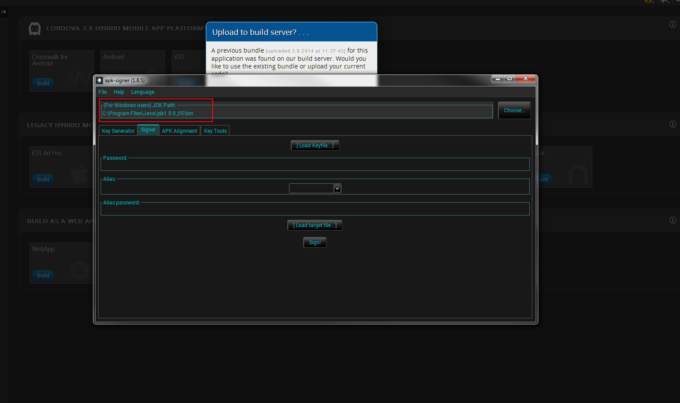This screenshot has height=403, width=680.
Task: Open the File menu in apk-signer
Action: [x=102, y=92]
